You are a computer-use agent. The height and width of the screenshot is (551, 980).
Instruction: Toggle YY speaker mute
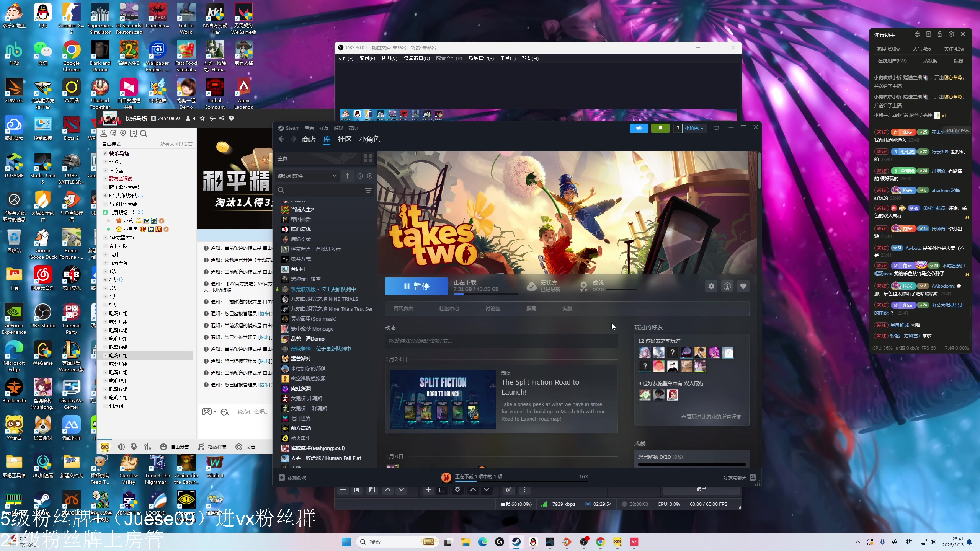(121, 447)
